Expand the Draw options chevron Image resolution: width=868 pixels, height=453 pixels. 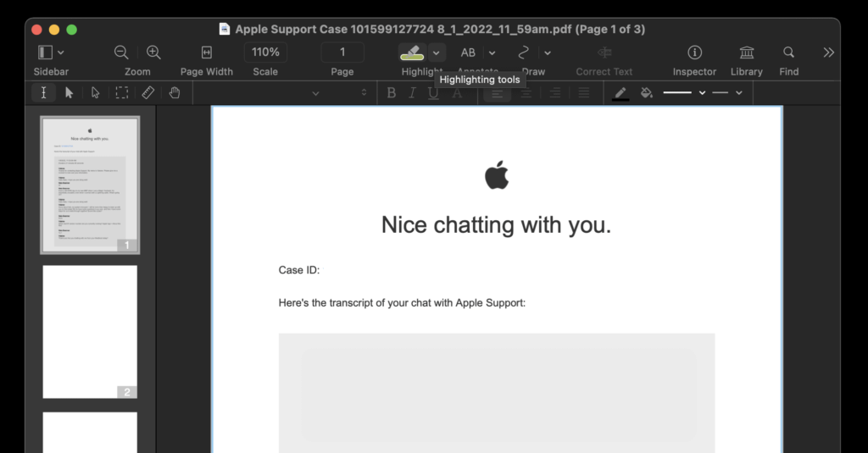548,53
